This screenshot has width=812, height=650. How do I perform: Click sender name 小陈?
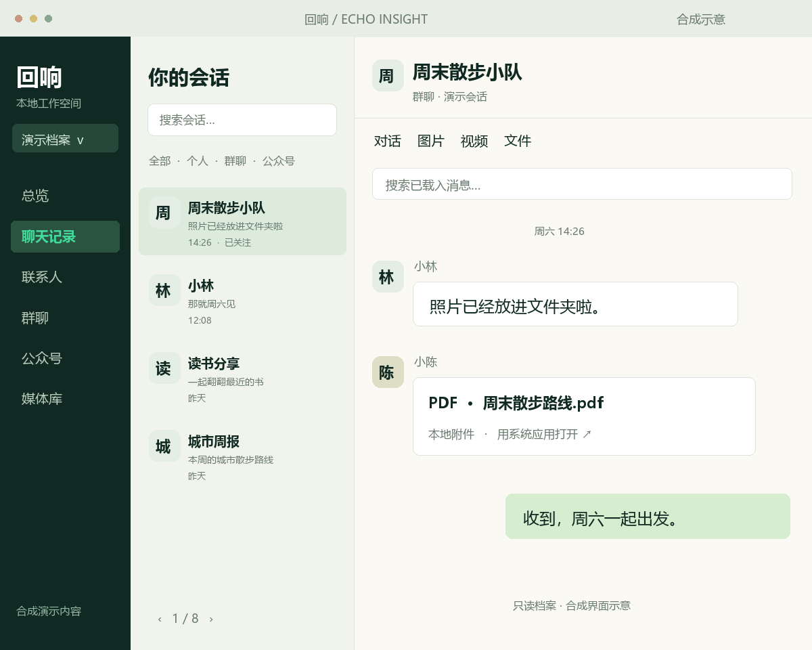point(426,362)
